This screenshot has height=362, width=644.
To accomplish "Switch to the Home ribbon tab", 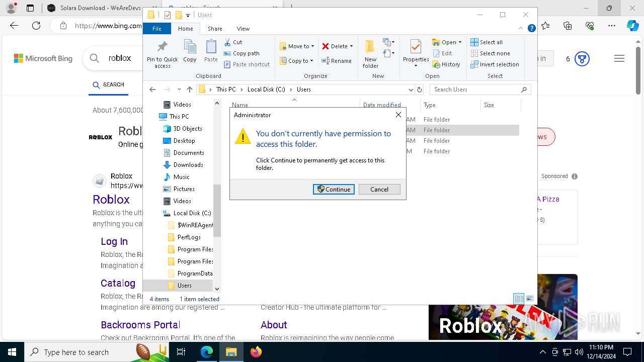I will click(x=185, y=29).
